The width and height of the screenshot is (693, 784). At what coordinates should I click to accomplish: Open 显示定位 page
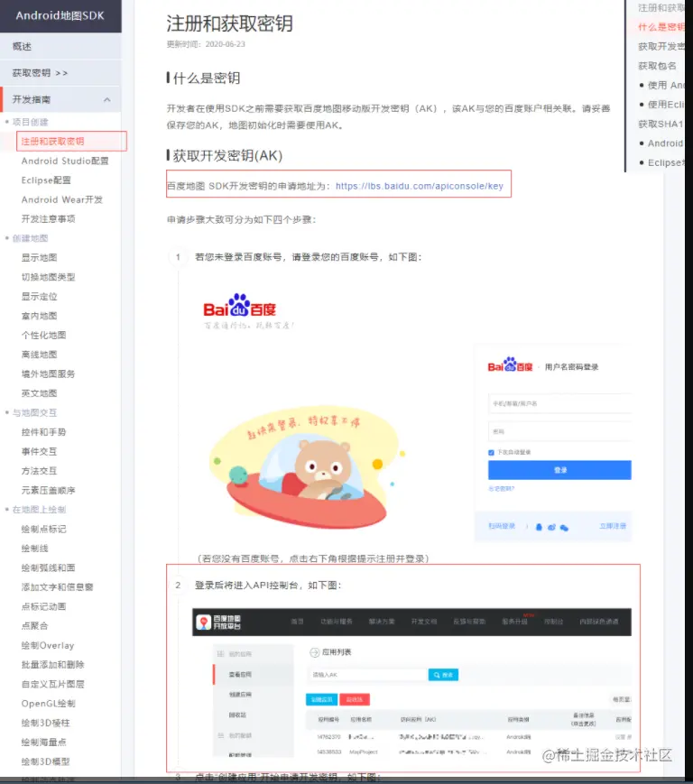(x=39, y=297)
